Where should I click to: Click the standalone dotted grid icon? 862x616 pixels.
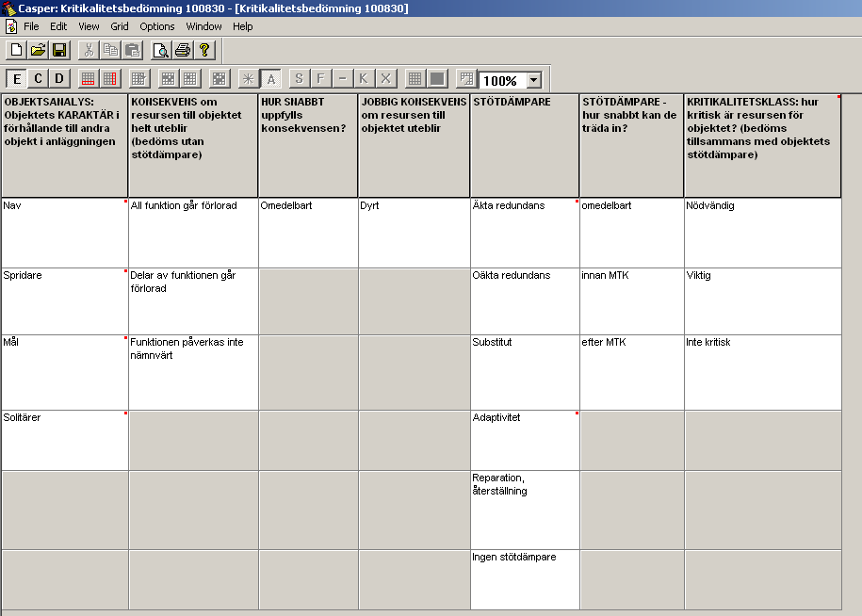[x=219, y=78]
